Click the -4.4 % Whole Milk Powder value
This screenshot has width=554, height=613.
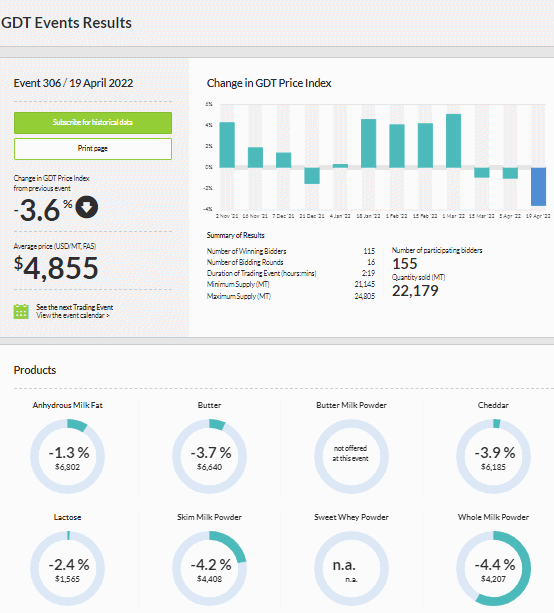tap(495, 565)
